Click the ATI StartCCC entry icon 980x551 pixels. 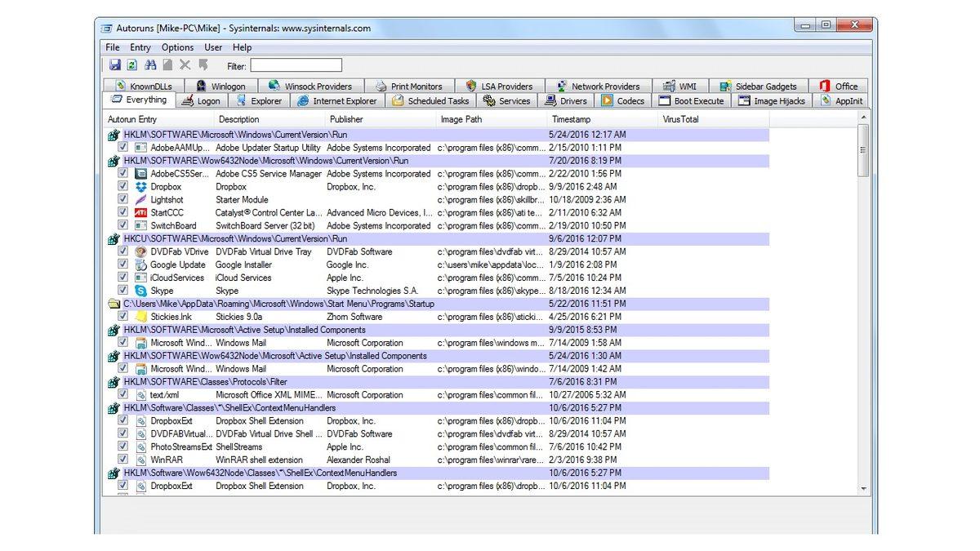[140, 213]
